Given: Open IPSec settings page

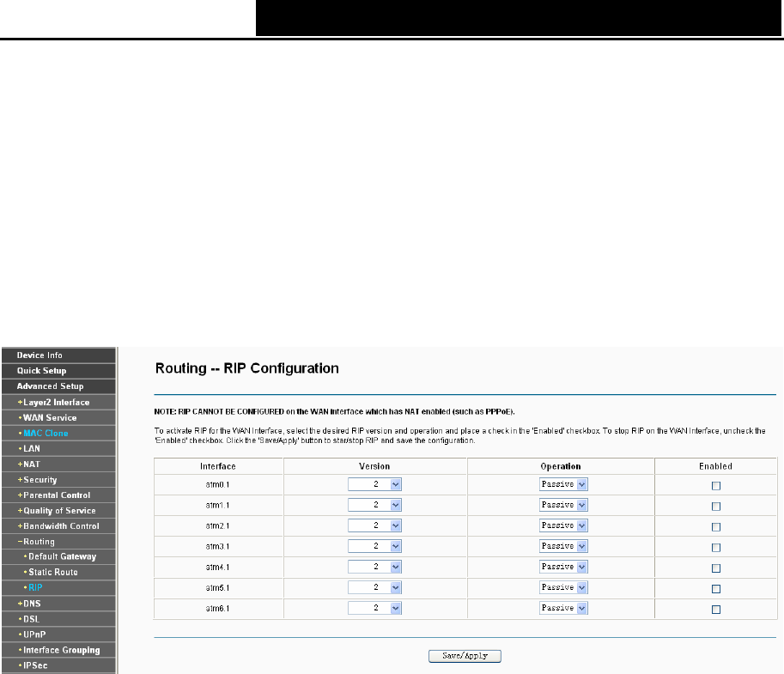Looking at the screenshot, I should 58,665.
